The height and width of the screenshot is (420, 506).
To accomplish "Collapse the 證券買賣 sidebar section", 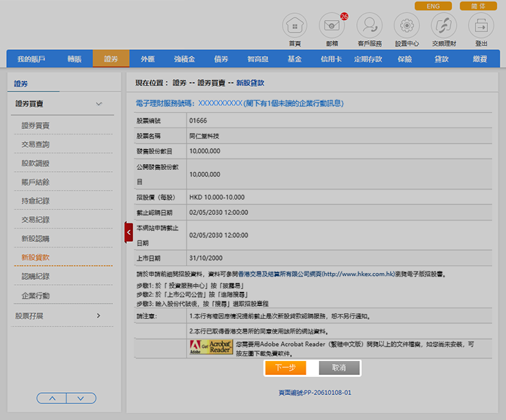I will 99,104.
